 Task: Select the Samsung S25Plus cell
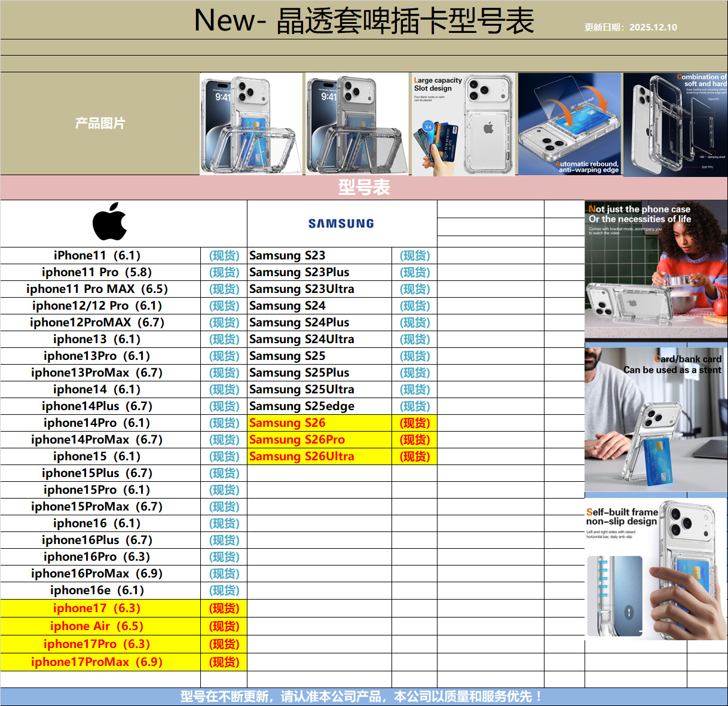(320, 372)
